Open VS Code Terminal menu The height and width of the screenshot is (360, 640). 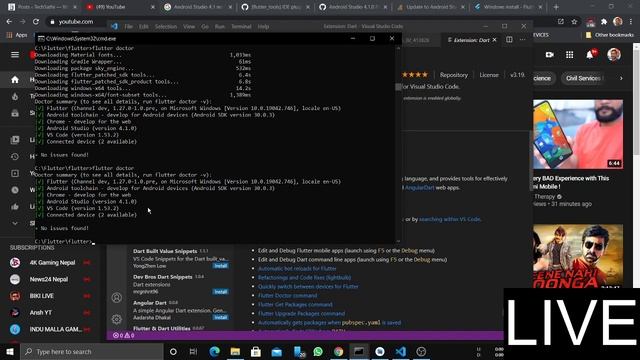point(241,27)
